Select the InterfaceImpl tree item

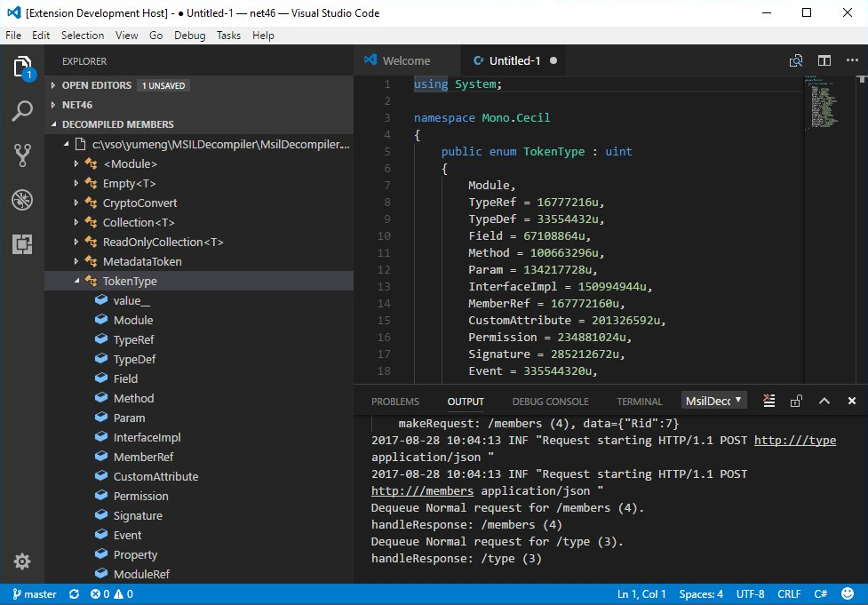[147, 437]
